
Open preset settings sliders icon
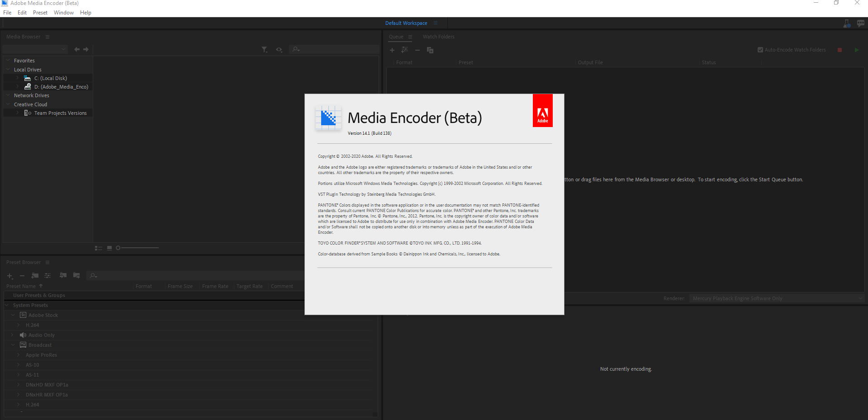pyautogui.click(x=47, y=275)
